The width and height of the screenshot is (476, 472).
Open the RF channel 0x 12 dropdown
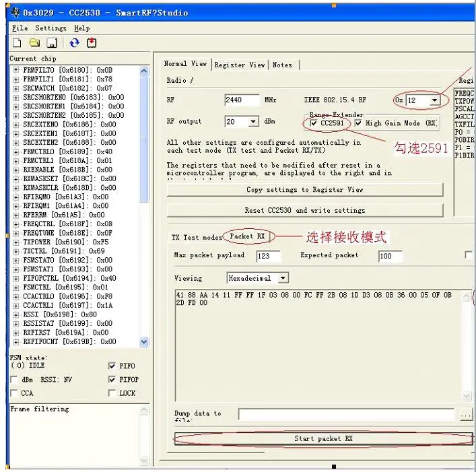click(x=435, y=100)
